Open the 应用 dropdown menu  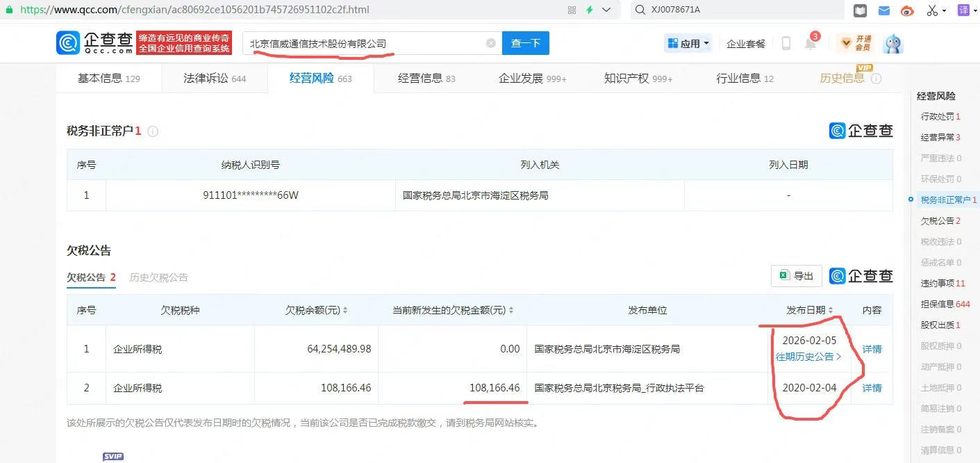[688, 43]
